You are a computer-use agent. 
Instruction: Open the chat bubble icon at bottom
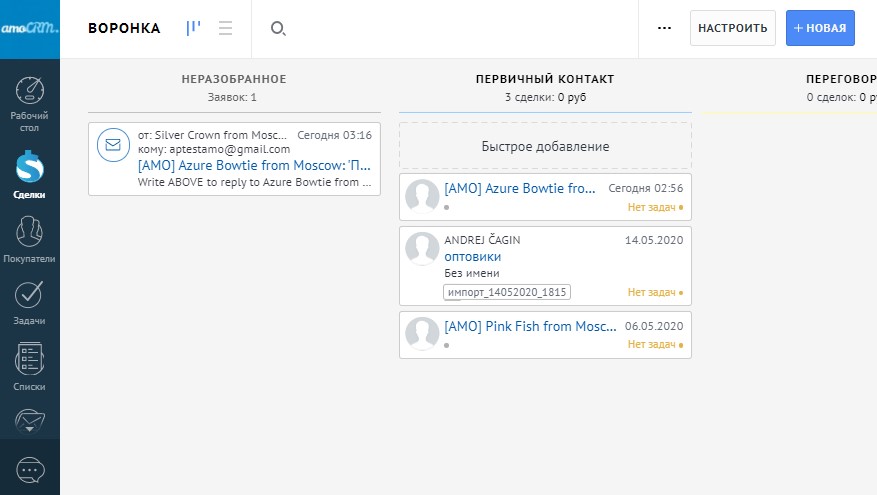click(30, 469)
